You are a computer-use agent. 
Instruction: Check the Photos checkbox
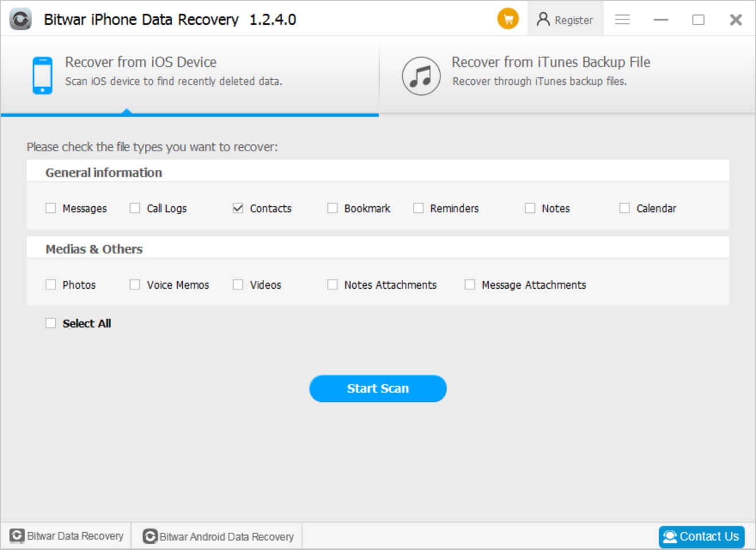(51, 284)
